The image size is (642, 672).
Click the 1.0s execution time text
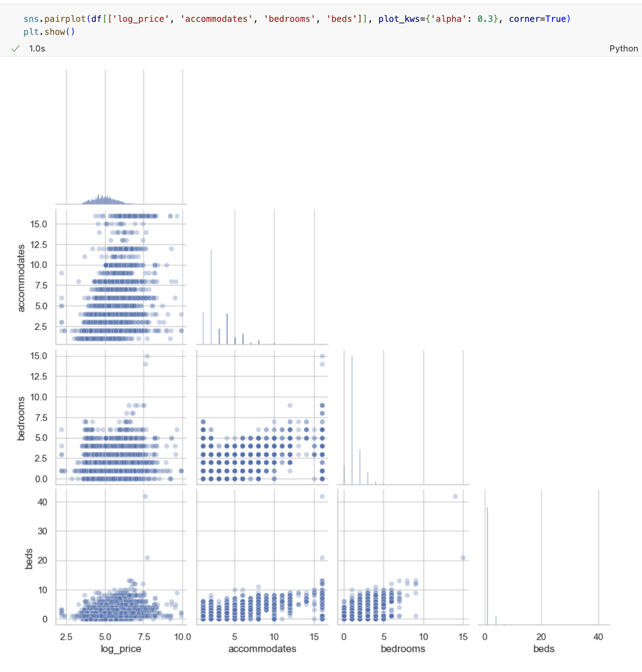click(37, 48)
